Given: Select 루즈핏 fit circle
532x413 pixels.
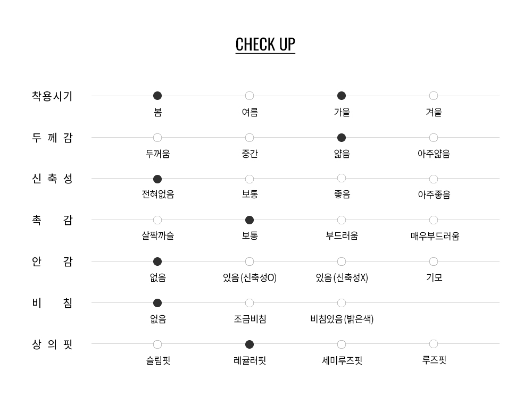Looking at the screenshot, I should tap(434, 344).
